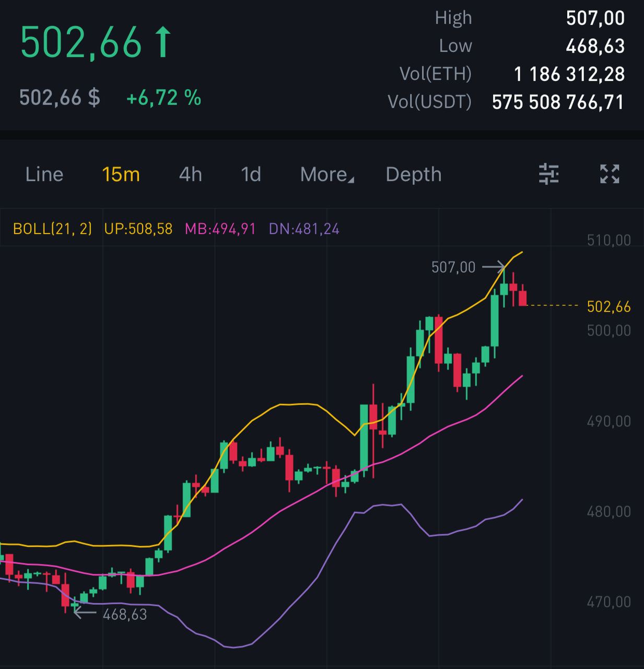This screenshot has width=644, height=669.
Task: Open the Depth chart tab
Action: pos(413,175)
